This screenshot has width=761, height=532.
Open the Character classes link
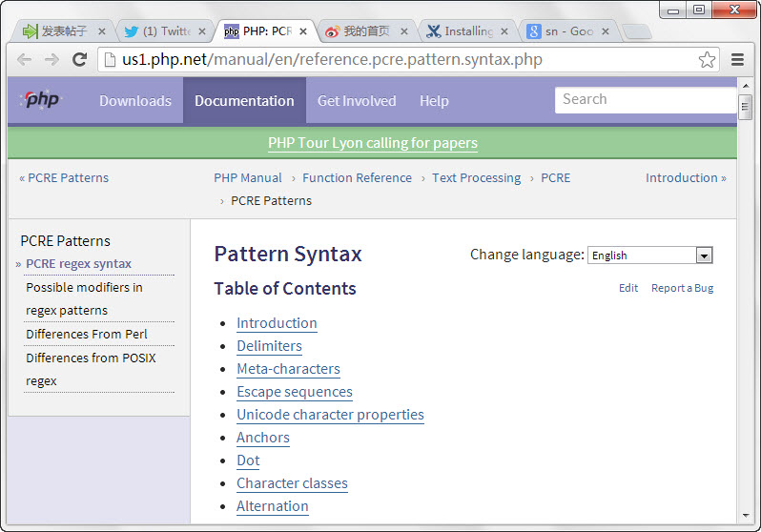click(292, 483)
